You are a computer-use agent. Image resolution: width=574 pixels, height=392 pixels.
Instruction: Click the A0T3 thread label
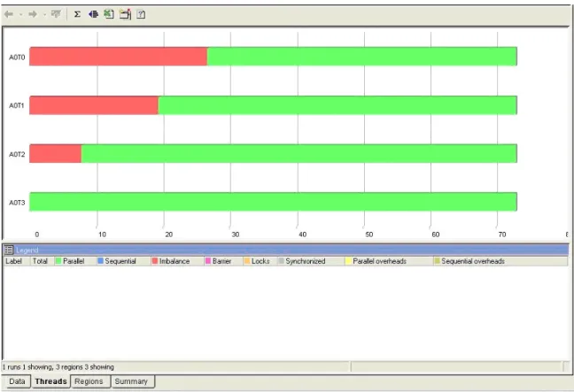click(x=17, y=203)
